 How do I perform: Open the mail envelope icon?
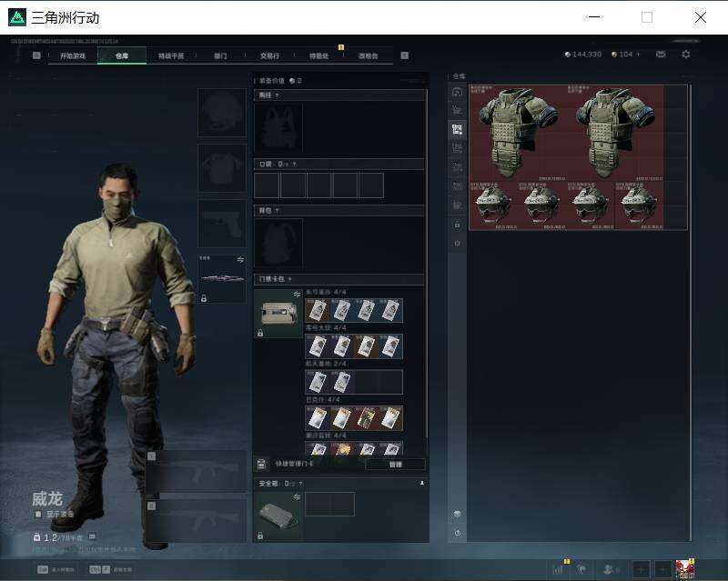[661, 55]
